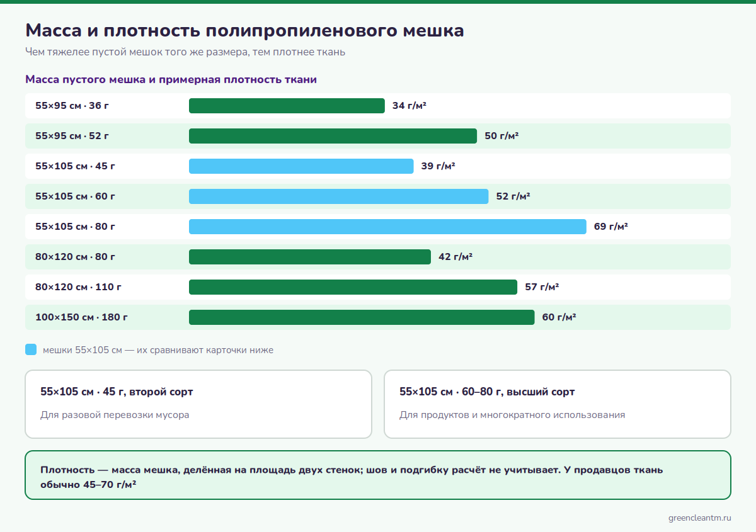The image size is (756, 532).
Task: Click the blue bar for 69 г/м²
Action: [x=387, y=227]
